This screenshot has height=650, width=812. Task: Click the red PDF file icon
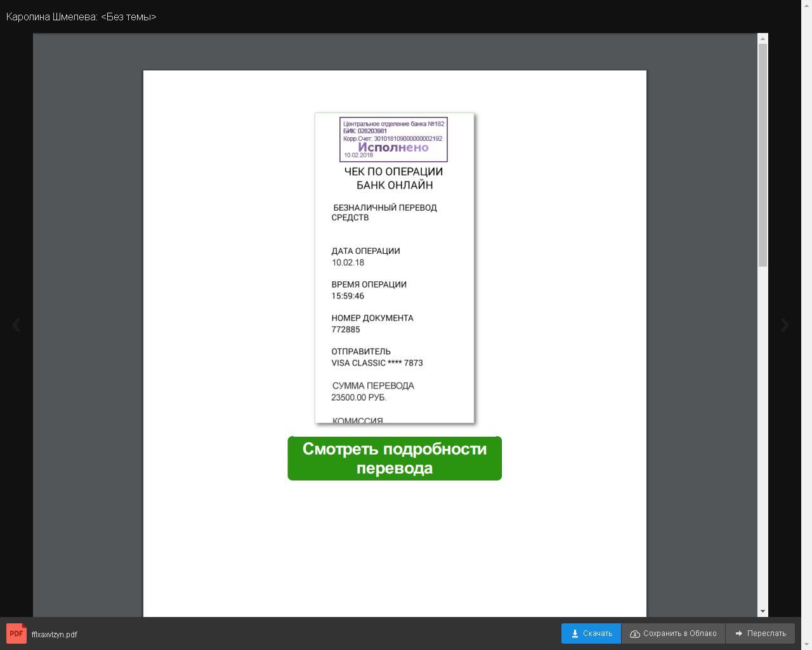[16, 633]
